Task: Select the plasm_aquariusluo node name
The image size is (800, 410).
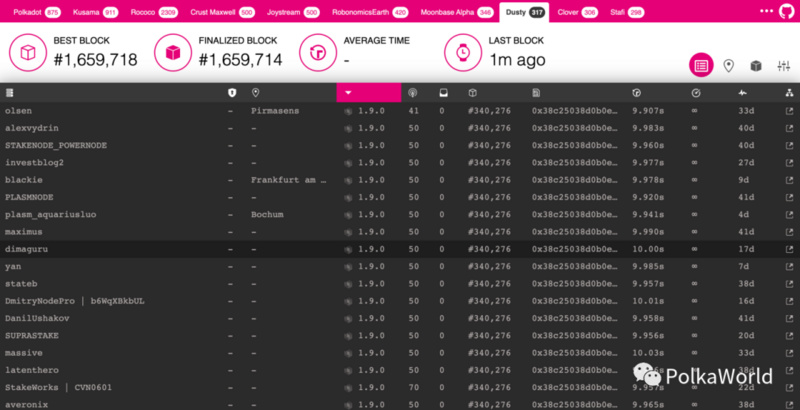Action: click(x=51, y=215)
